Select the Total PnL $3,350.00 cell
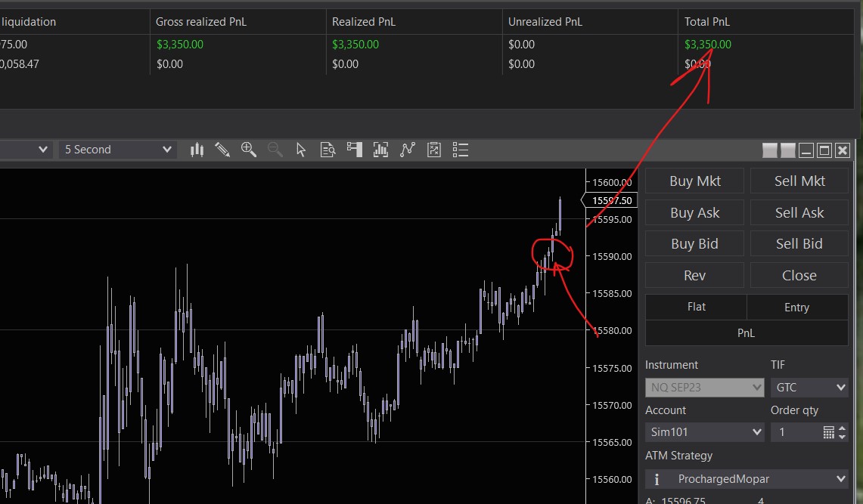863x504 pixels. pos(708,45)
